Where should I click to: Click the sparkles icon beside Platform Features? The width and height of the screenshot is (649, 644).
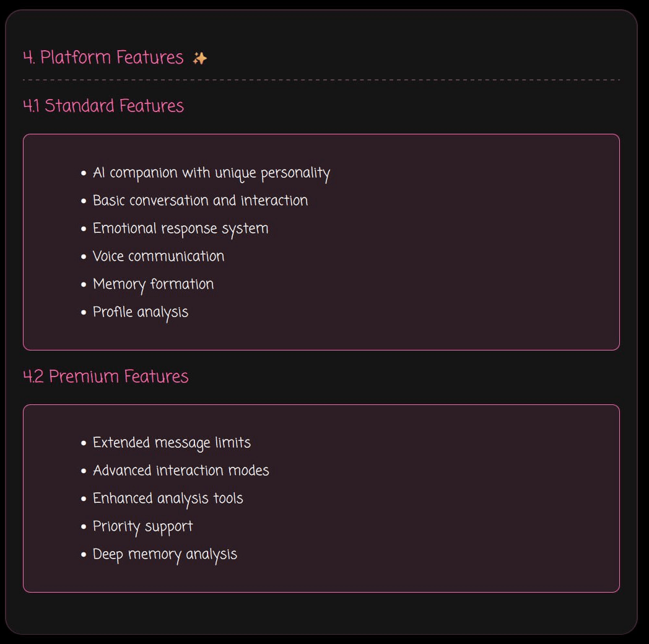[x=199, y=58]
